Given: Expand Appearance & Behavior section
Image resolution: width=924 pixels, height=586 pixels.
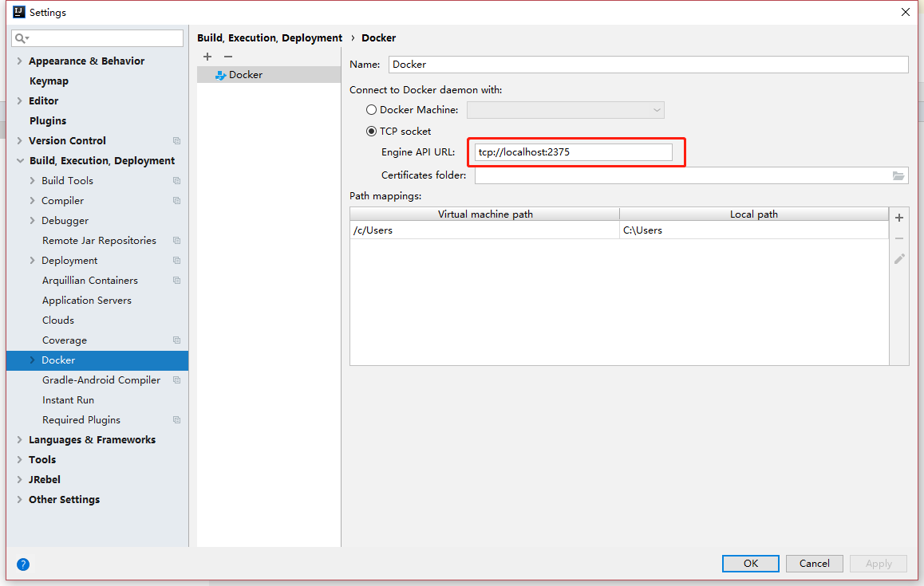Looking at the screenshot, I should pos(19,61).
